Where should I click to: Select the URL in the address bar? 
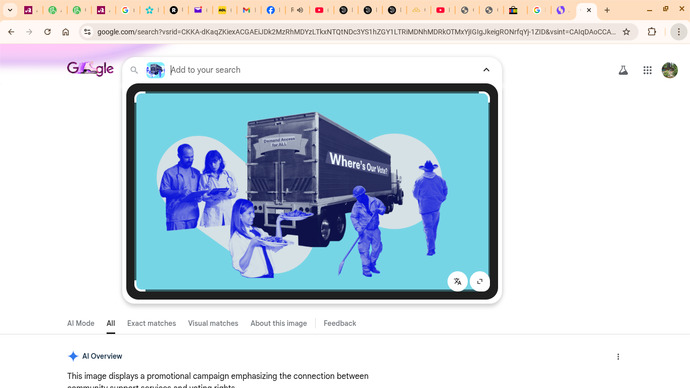[356, 32]
